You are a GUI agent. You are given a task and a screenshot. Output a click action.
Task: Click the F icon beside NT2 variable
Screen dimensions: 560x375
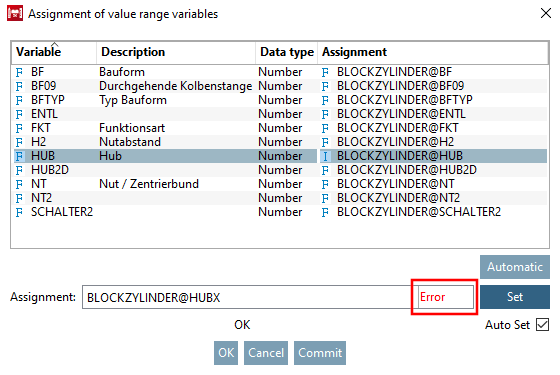coord(19,199)
